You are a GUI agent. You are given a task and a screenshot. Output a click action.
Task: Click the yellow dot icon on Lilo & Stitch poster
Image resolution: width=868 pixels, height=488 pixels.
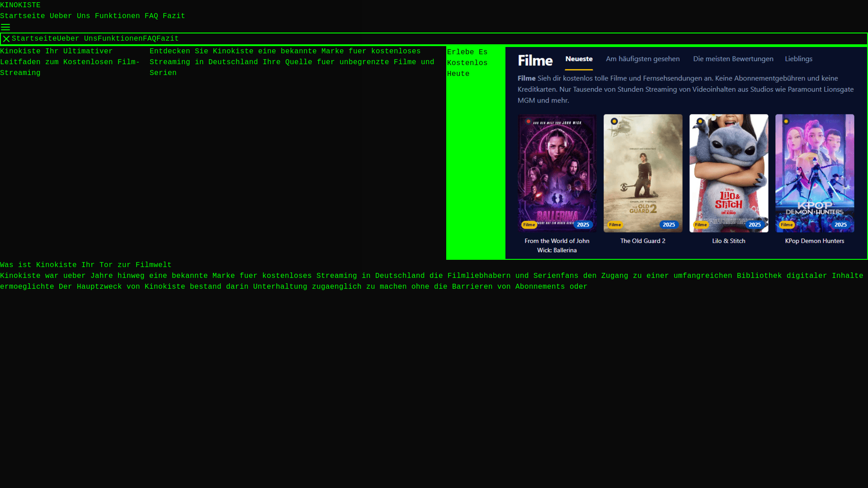pyautogui.click(x=700, y=122)
